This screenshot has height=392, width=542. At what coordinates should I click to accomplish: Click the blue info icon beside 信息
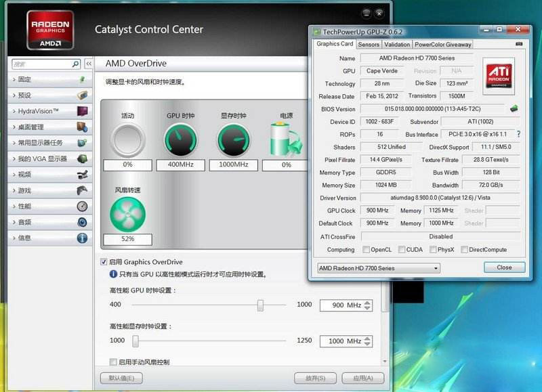tap(82, 238)
